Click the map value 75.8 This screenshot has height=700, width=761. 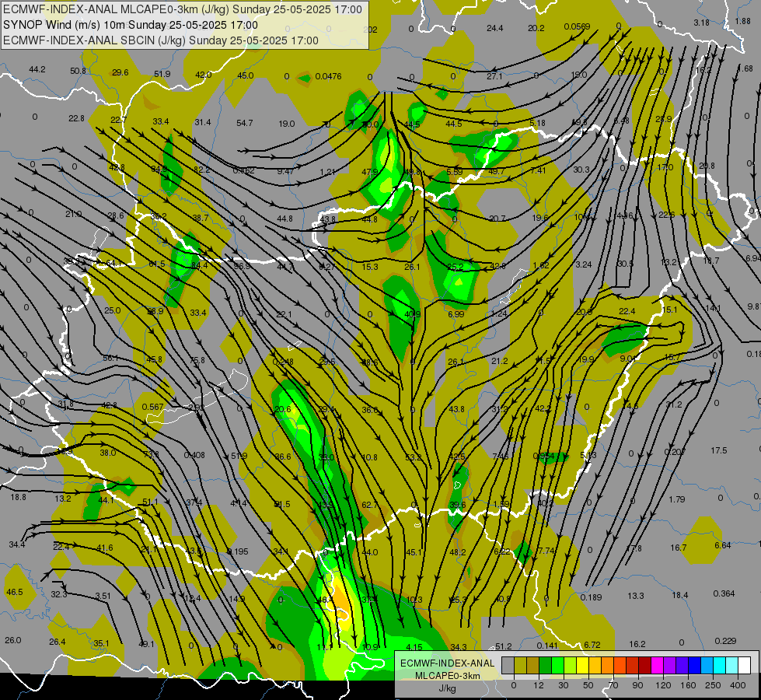[x=197, y=360]
